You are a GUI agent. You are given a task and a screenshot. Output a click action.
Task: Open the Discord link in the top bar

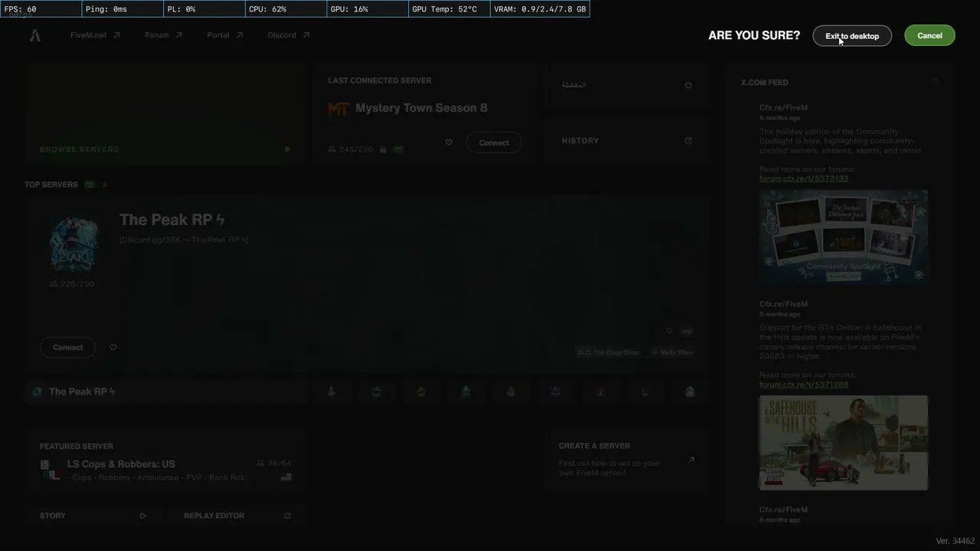(x=289, y=35)
